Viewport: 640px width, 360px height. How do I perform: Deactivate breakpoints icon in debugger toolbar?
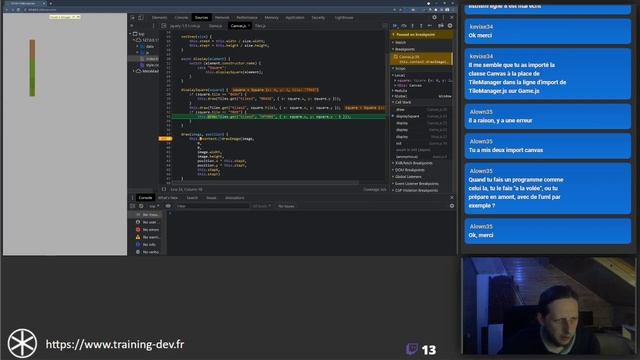click(441, 26)
